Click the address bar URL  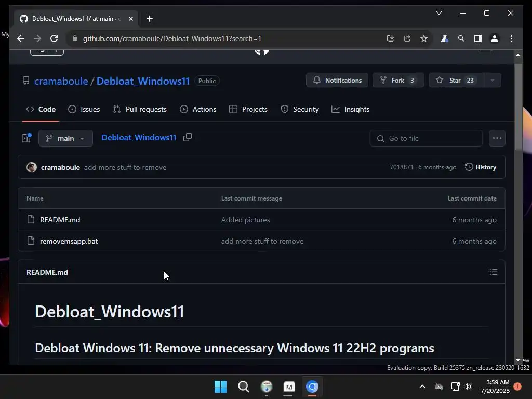coord(172,38)
